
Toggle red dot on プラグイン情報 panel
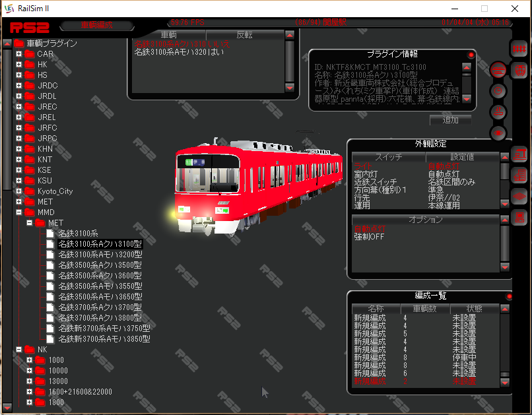pos(471,55)
